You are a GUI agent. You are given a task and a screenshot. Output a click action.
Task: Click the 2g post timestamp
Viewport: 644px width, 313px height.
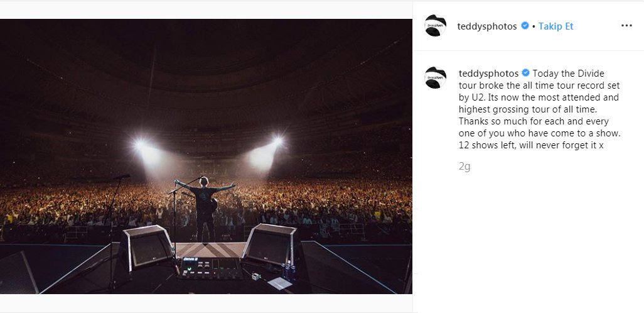point(464,167)
